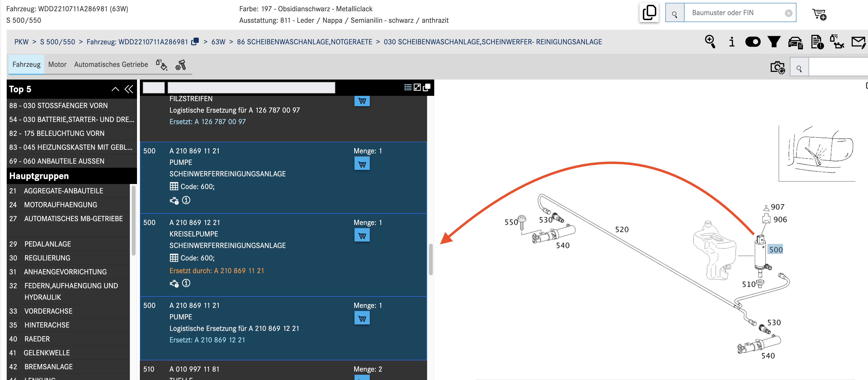Click callout 520 hose in diagram
This screenshot has height=380, width=868.
coord(622,230)
